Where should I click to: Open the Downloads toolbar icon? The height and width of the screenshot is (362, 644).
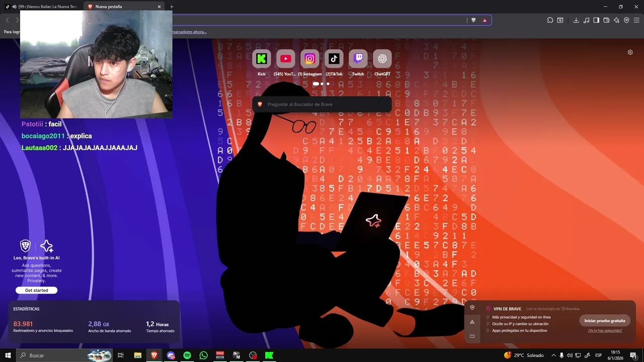click(x=576, y=20)
